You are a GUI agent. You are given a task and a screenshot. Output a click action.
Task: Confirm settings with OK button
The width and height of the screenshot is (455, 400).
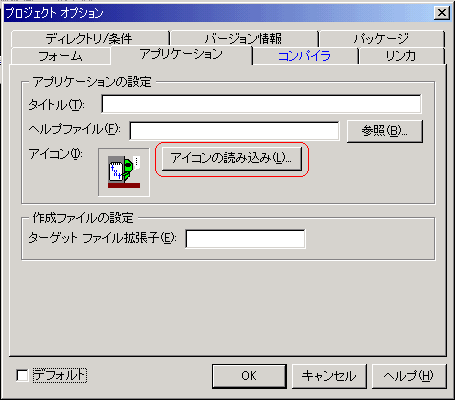pos(249,376)
